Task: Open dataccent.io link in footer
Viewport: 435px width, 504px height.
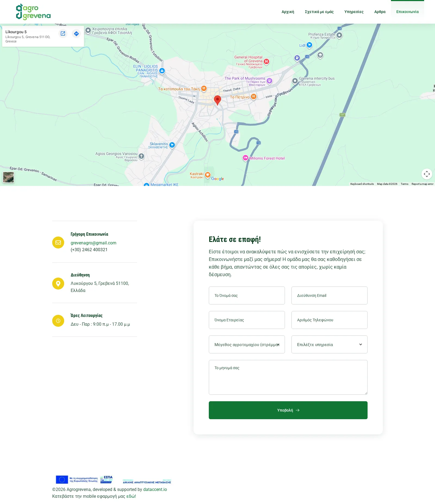Action: click(x=155, y=489)
